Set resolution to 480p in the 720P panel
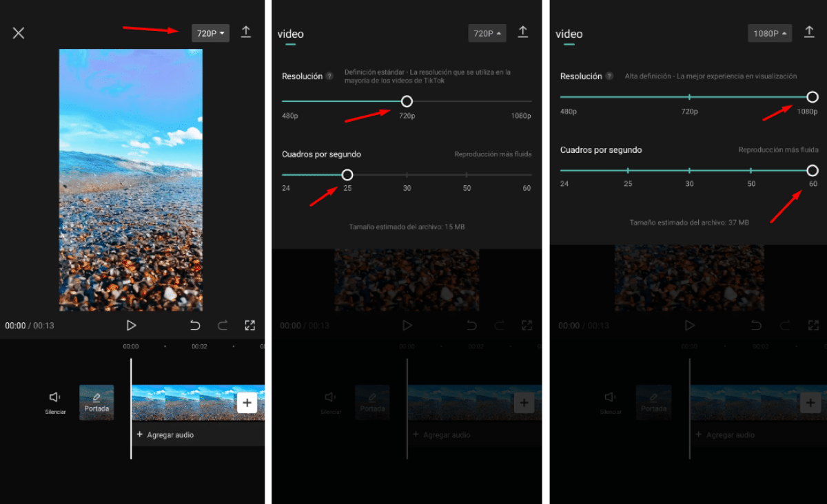Viewport: 827px width, 504px height. pyautogui.click(x=289, y=116)
